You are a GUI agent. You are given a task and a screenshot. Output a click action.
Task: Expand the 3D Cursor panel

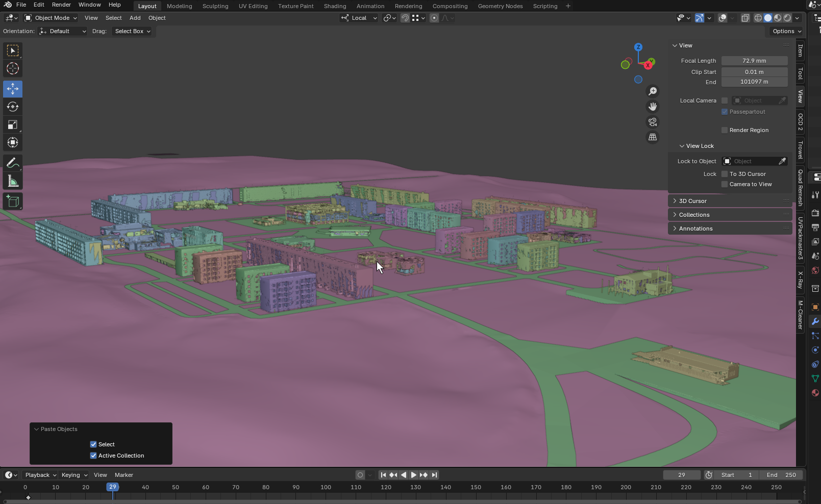(x=693, y=201)
